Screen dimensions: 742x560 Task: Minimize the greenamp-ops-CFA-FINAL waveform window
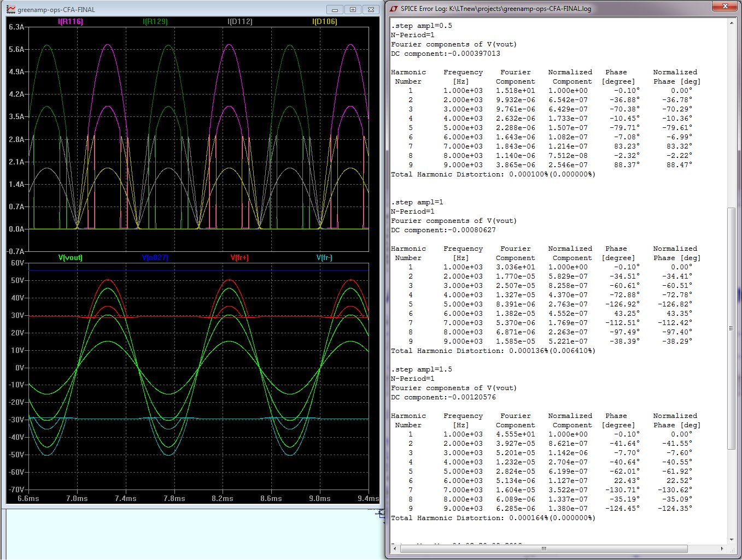[335, 10]
